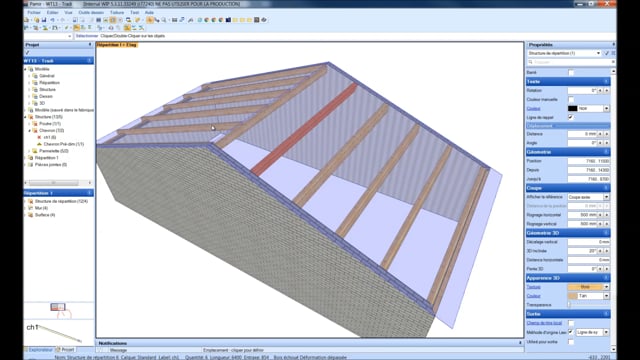Click the open file toolbar icon
Screen dimensions: 640x360
coord(36,20)
